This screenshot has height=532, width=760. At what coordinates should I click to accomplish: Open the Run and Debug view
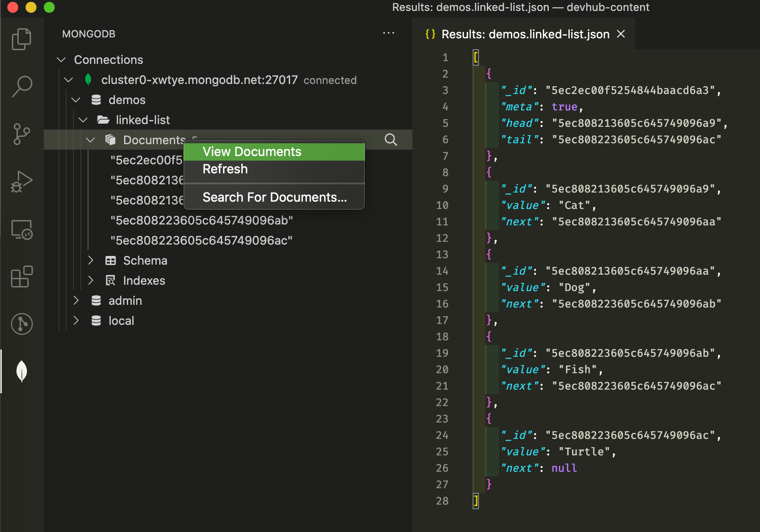(21, 181)
